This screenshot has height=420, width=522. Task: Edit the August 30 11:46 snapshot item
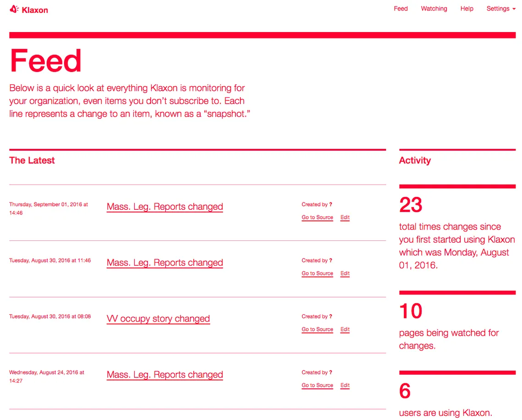pos(345,273)
